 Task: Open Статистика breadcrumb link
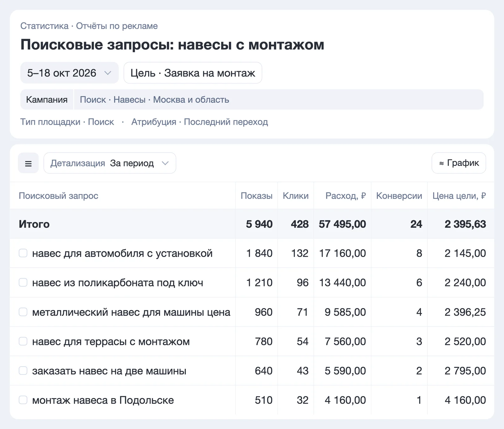(44, 26)
